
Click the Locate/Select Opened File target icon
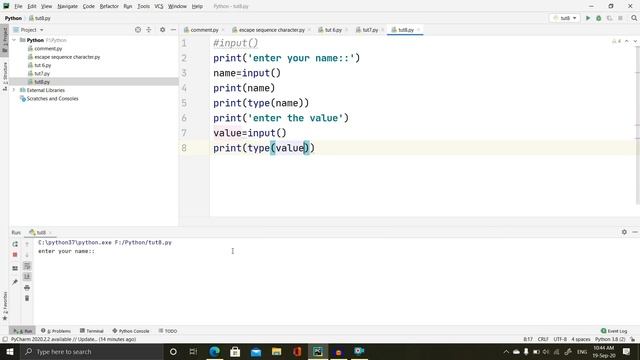[x=138, y=30]
